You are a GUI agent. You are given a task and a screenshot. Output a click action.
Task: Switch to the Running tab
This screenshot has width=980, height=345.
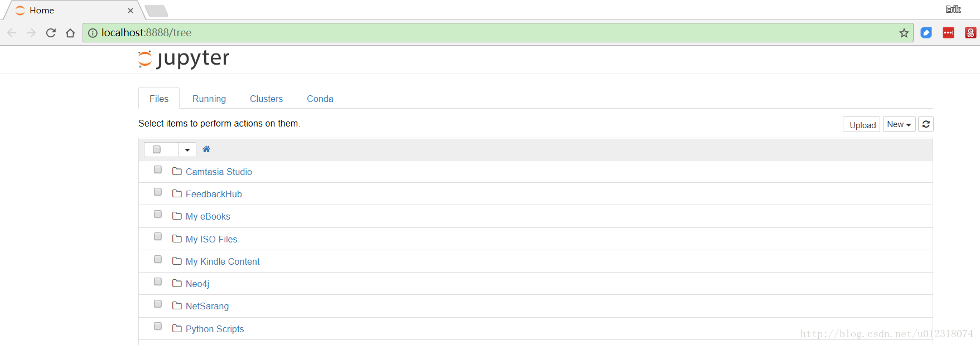209,99
